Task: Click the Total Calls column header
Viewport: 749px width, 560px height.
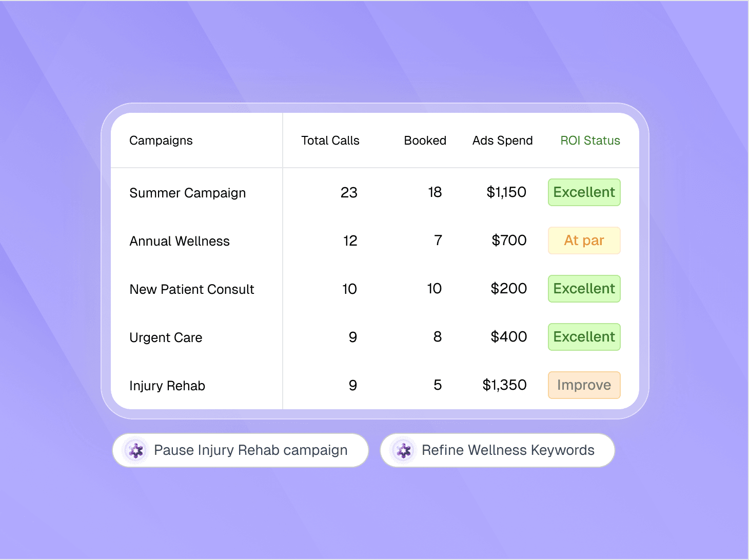Action: pyautogui.click(x=330, y=141)
